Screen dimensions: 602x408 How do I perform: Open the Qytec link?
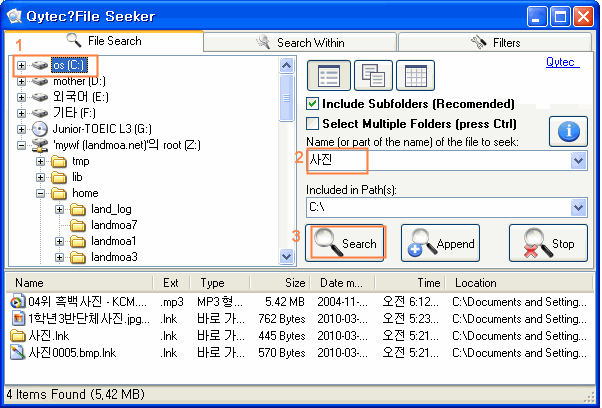[x=562, y=62]
